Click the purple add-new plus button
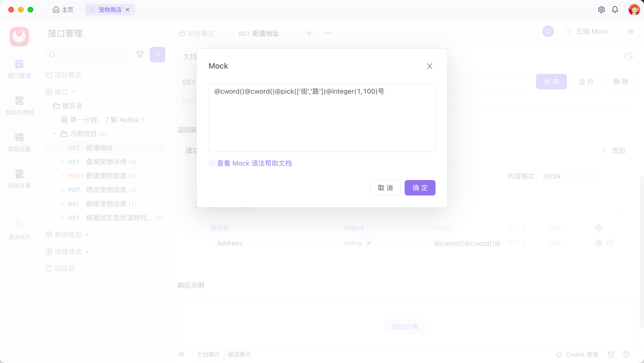 (157, 55)
